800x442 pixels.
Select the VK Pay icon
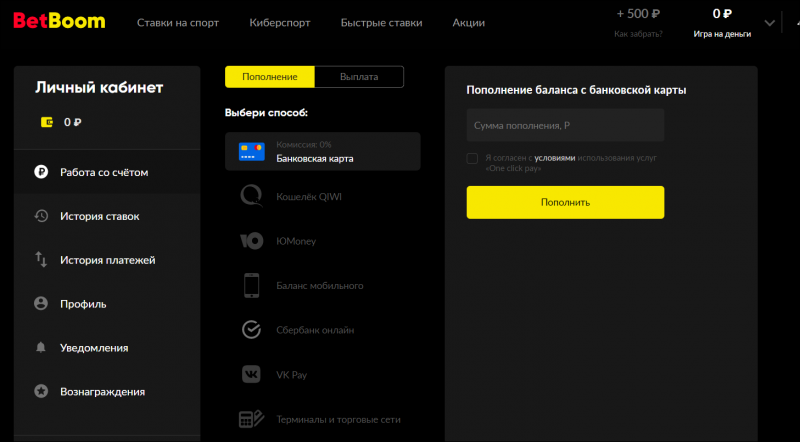point(252,374)
